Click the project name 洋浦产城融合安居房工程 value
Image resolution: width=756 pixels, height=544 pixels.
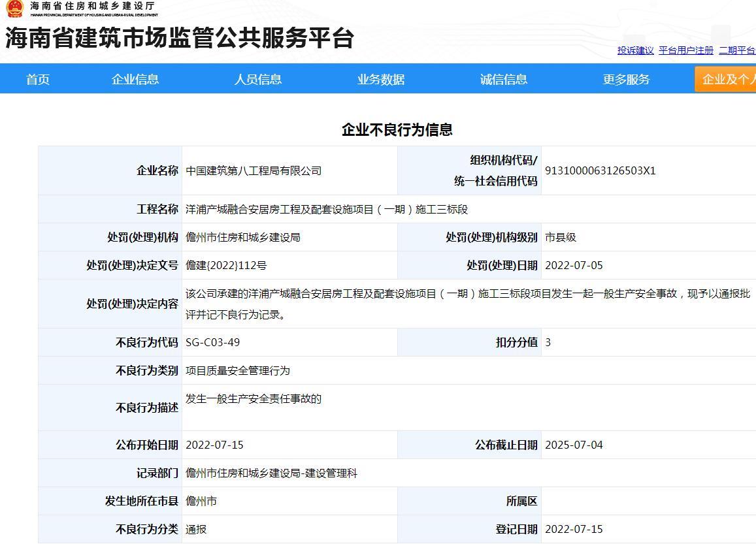pos(327,209)
